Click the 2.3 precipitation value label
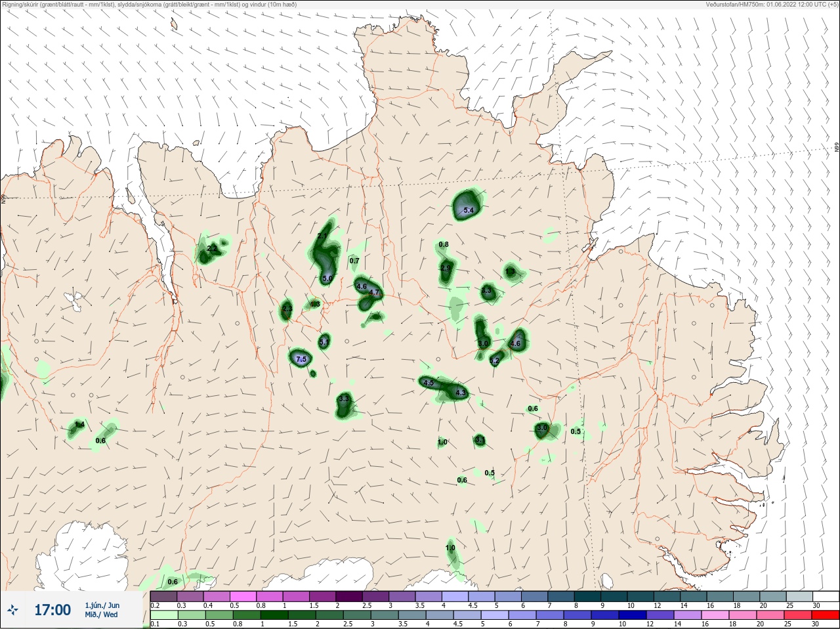Screen dimensions: 840x629 pos(287,309)
